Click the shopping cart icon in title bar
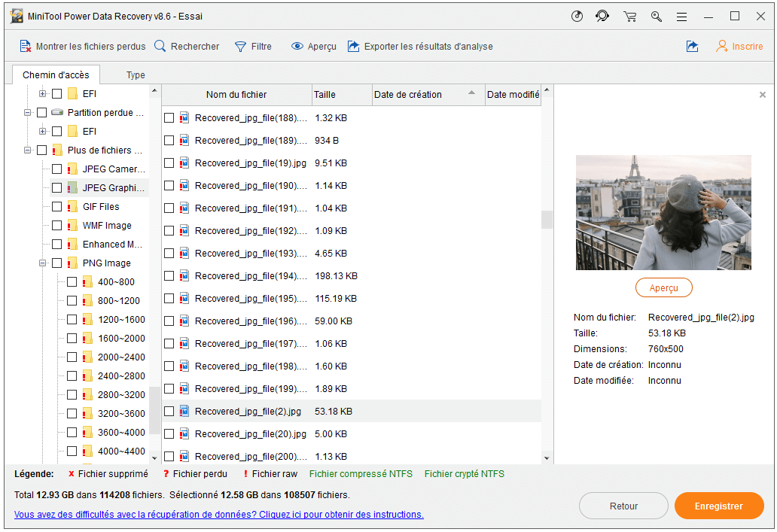777x532 pixels. pos(629,17)
